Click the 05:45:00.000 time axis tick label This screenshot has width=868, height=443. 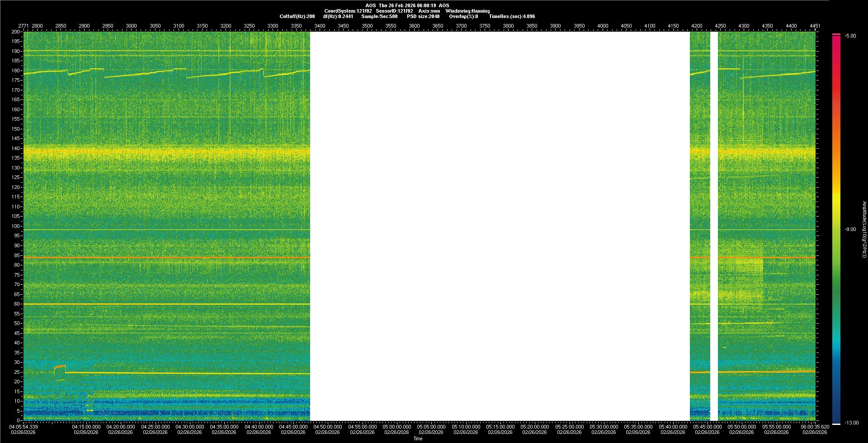pos(707,427)
